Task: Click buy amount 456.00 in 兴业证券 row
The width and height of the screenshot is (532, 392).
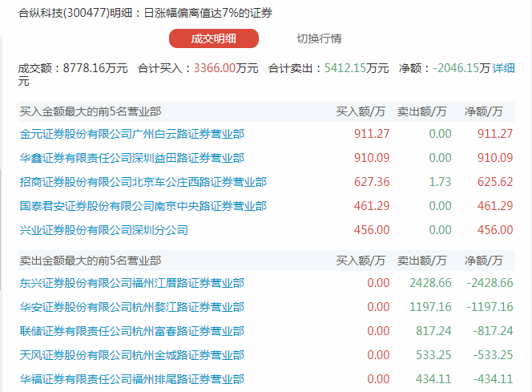Action: pyautogui.click(x=372, y=230)
